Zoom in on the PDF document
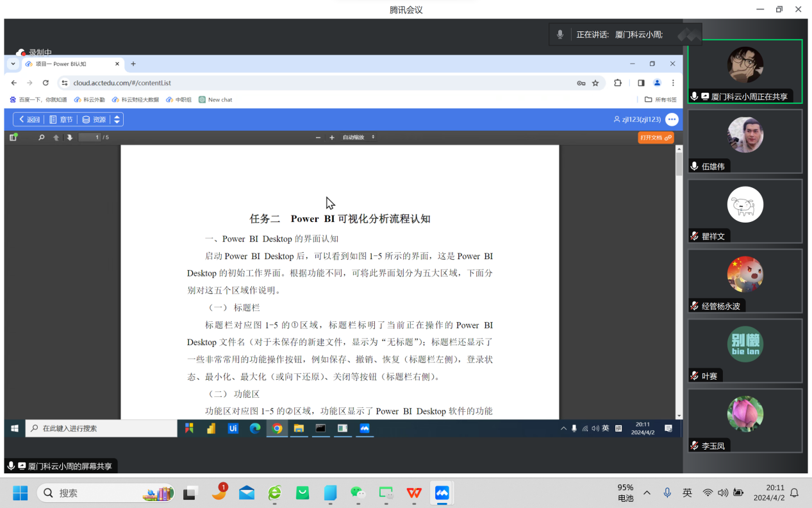Image resolution: width=812 pixels, height=508 pixels. tap(332, 137)
